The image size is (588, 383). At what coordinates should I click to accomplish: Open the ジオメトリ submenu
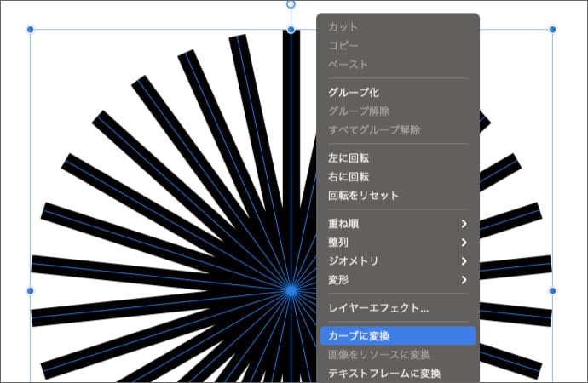(x=396, y=261)
